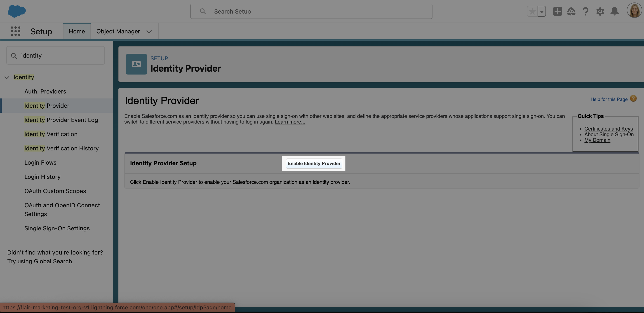This screenshot has height=313, width=644.
Task: Click the question mark help icon
Action: click(585, 12)
